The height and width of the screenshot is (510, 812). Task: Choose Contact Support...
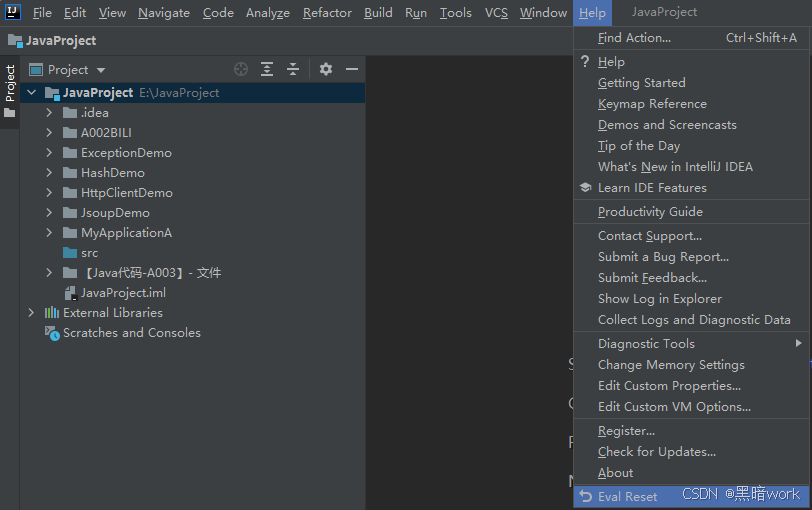691,236
